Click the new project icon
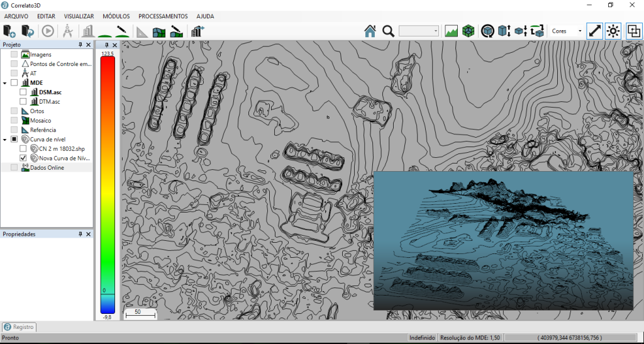The image size is (644, 344). [x=9, y=31]
